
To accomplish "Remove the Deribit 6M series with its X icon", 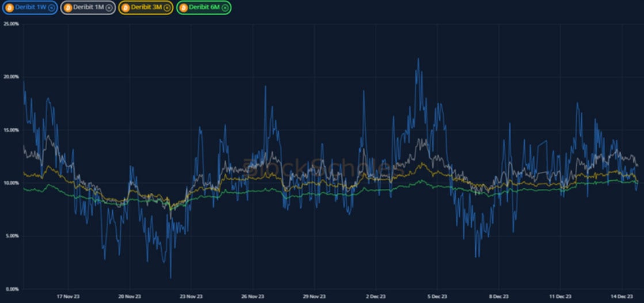I will 225,7.
